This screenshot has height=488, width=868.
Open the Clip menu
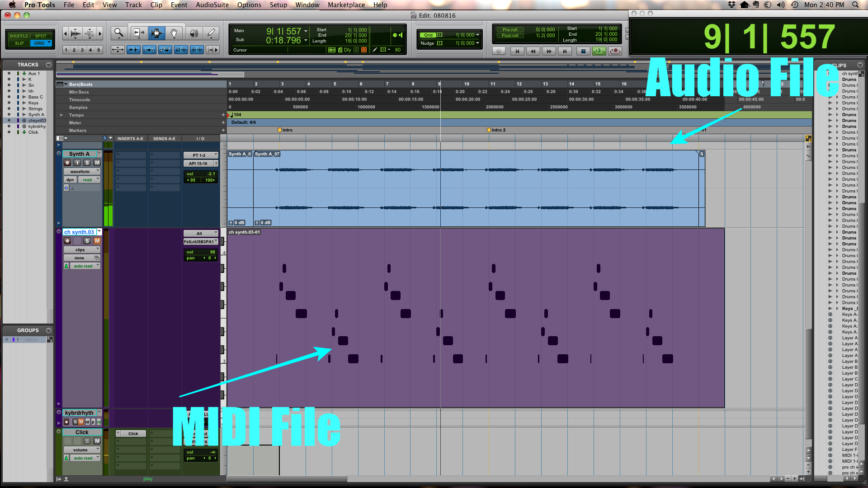pyautogui.click(x=156, y=5)
